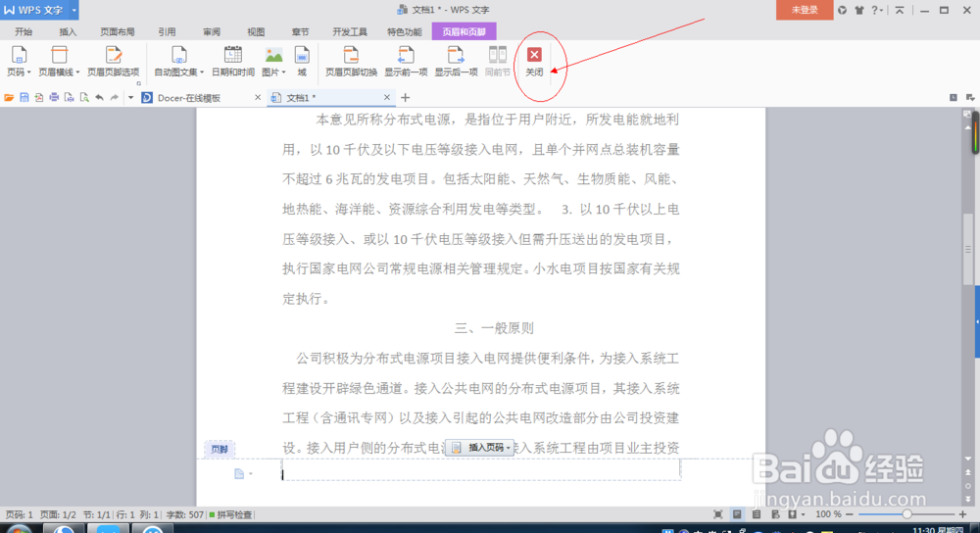Click the red 关闭 close header/footer button
Viewport: 980px width, 533px height.
tap(534, 61)
